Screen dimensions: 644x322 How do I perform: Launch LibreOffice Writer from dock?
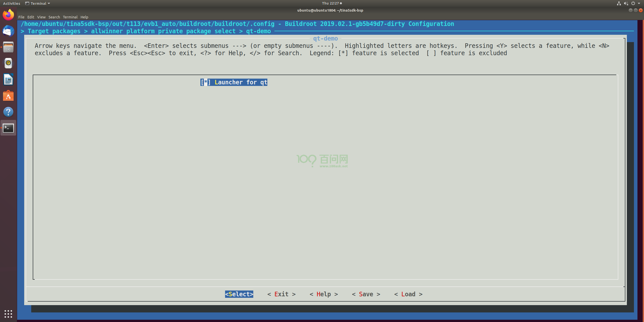click(x=8, y=79)
